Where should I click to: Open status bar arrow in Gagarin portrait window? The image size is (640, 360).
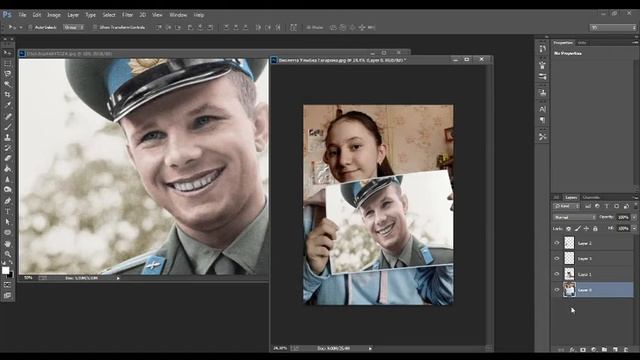[x=118, y=278]
